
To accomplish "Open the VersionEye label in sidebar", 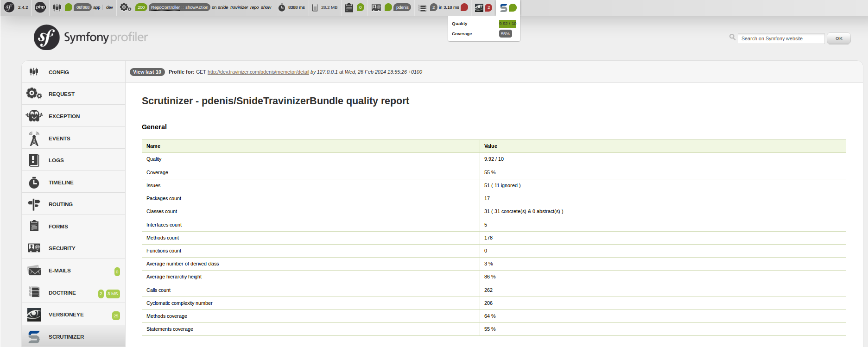I will 66,315.
